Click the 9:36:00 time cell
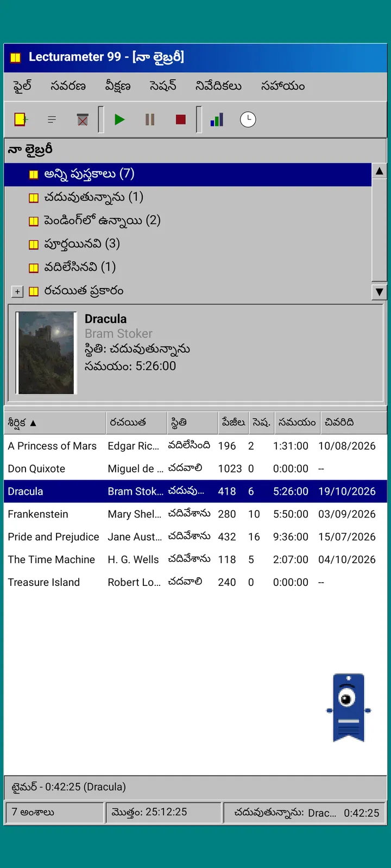The width and height of the screenshot is (391, 868). pos(291,537)
